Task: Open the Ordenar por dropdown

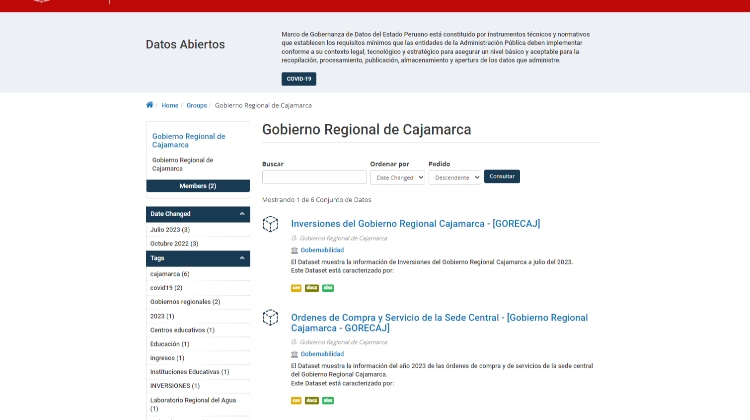Action: 397,177
